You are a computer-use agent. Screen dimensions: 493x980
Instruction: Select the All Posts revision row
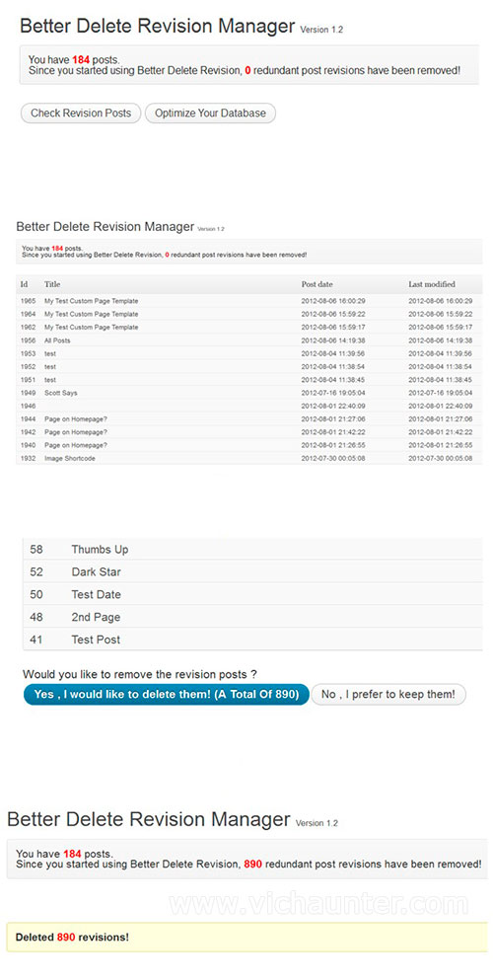coord(249,340)
